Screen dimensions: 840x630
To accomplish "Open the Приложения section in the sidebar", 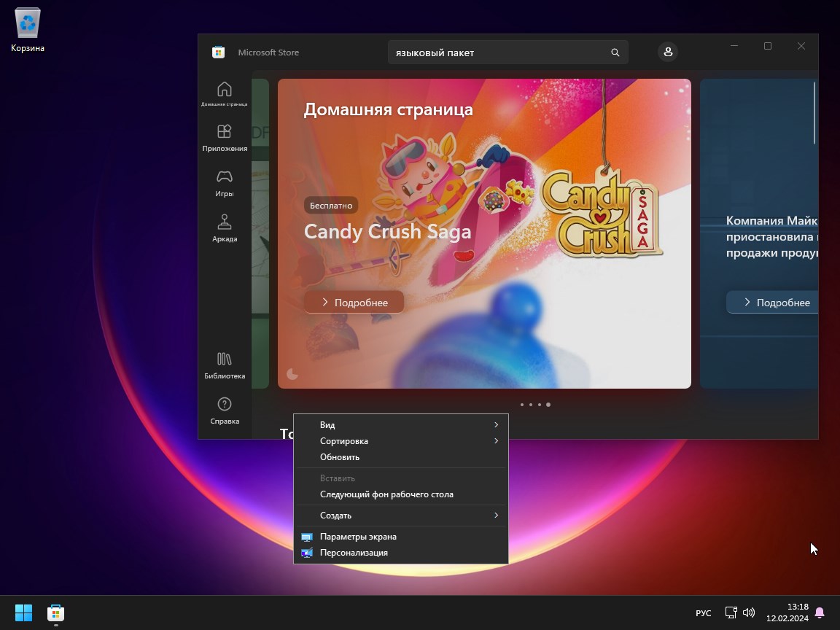I will coord(225,139).
